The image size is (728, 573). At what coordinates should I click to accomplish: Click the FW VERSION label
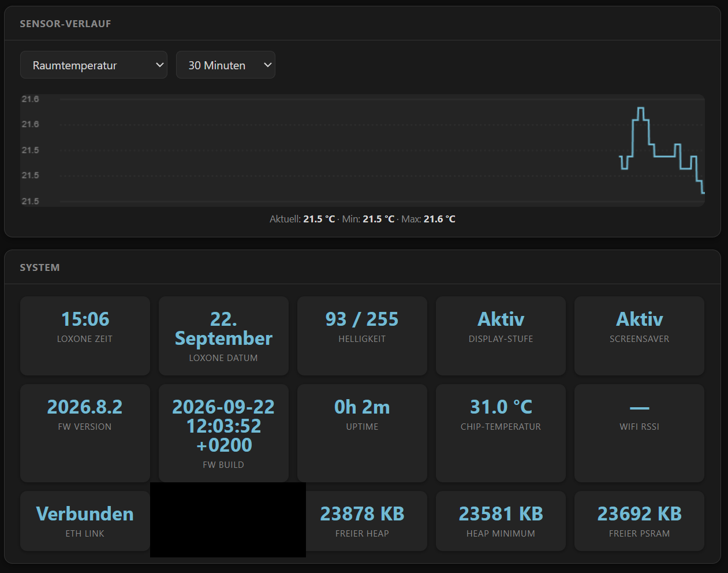[x=85, y=427]
